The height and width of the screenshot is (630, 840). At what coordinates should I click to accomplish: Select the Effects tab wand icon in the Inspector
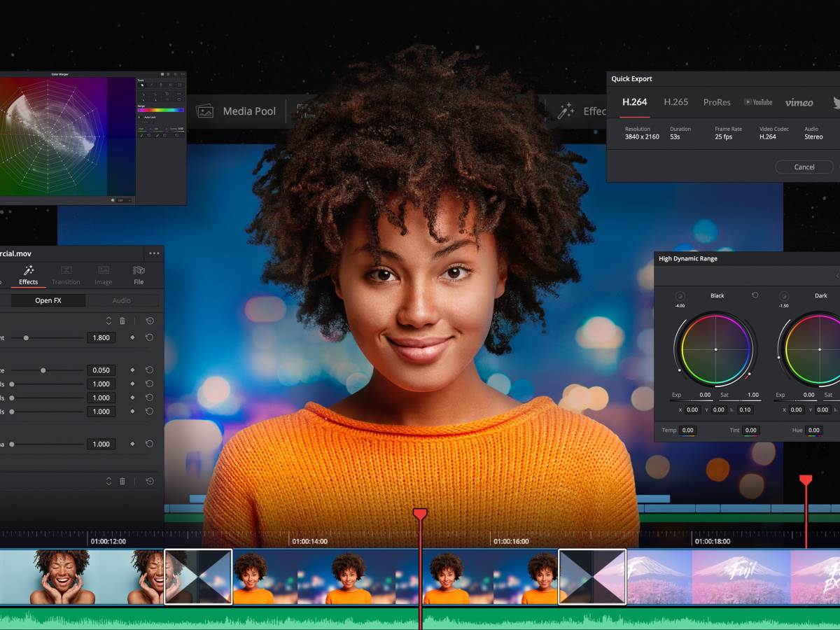pyautogui.click(x=29, y=272)
